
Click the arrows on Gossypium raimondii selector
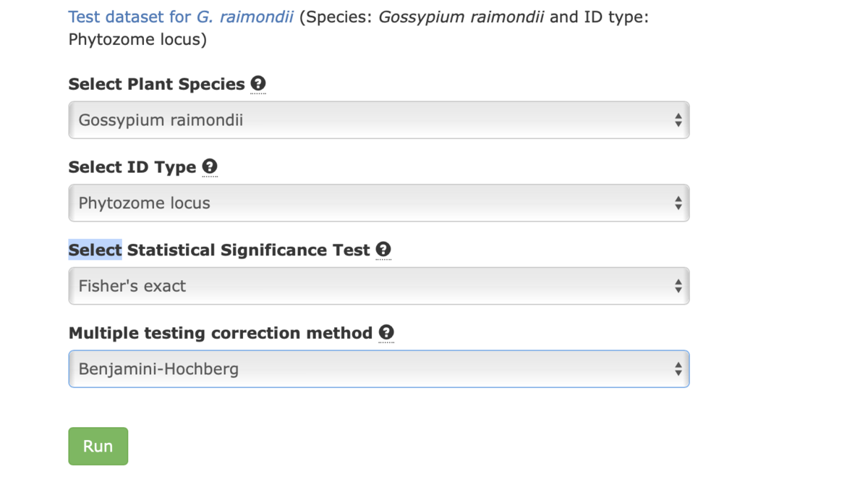[678, 120]
